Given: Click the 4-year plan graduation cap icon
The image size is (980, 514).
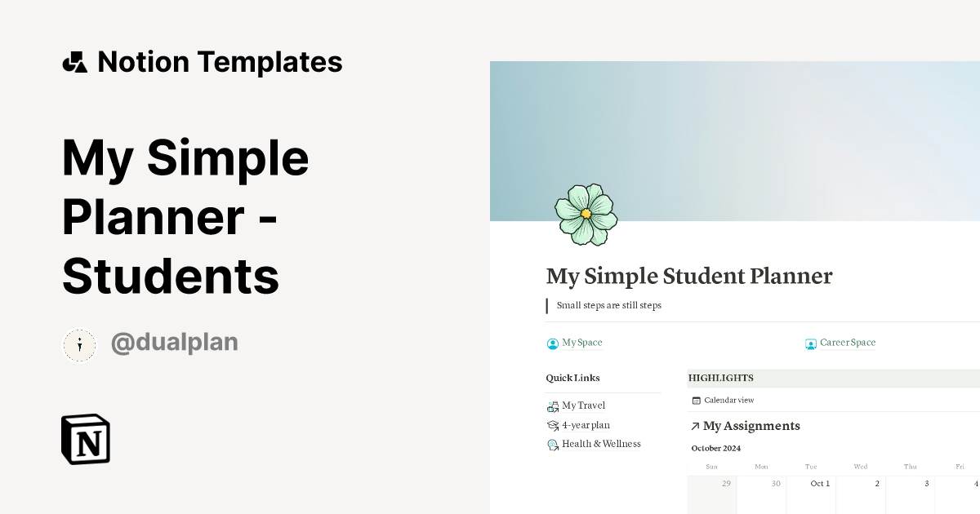Looking at the screenshot, I should (553, 425).
